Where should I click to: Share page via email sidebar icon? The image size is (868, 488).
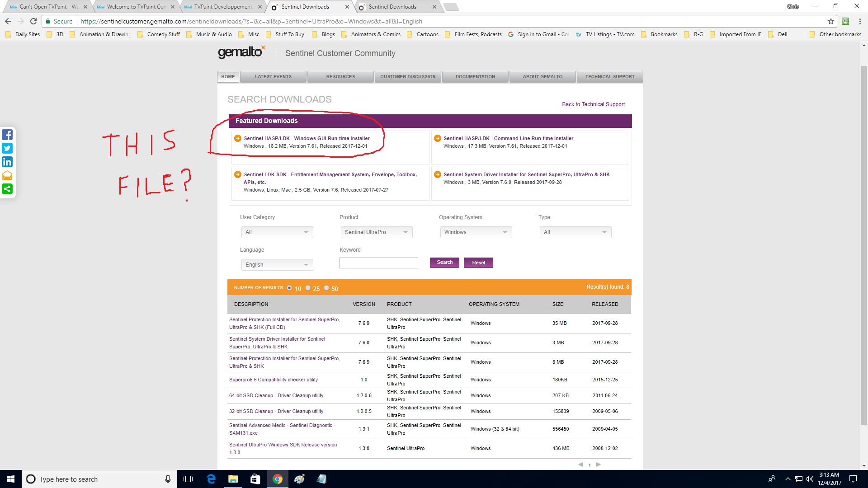pos(7,175)
